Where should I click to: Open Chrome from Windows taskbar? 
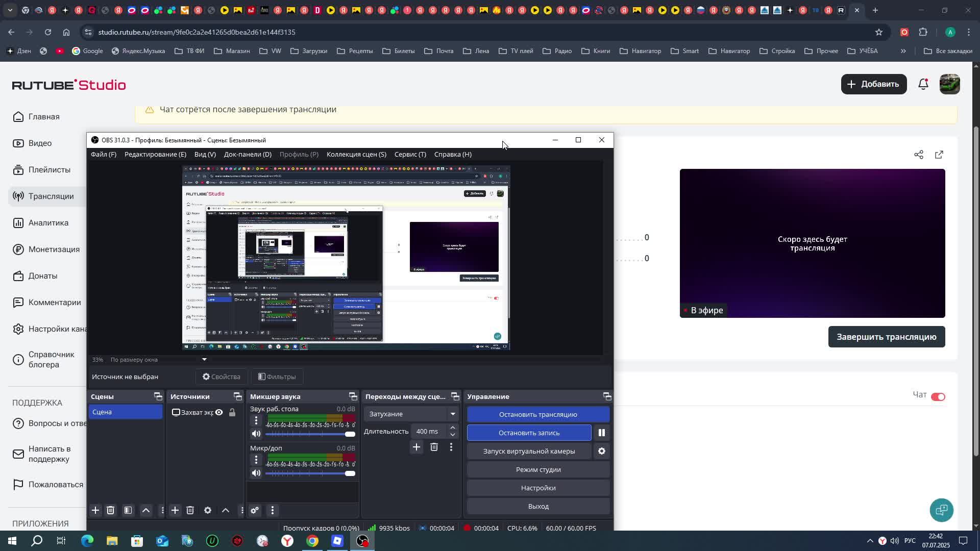(x=312, y=541)
